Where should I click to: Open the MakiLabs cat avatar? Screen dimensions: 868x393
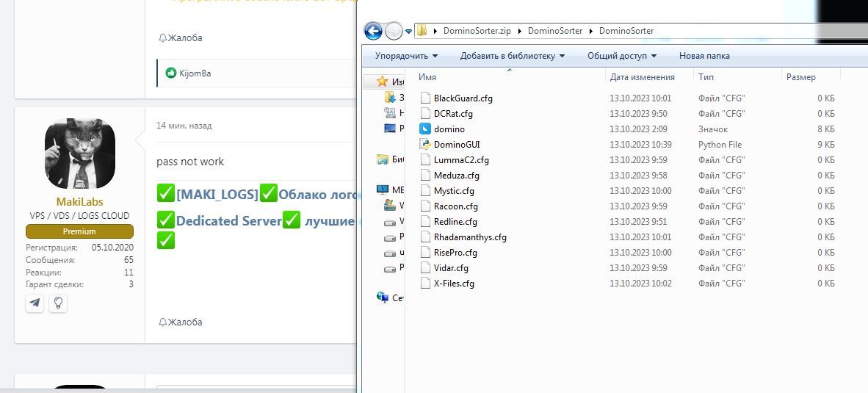tap(80, 154)
